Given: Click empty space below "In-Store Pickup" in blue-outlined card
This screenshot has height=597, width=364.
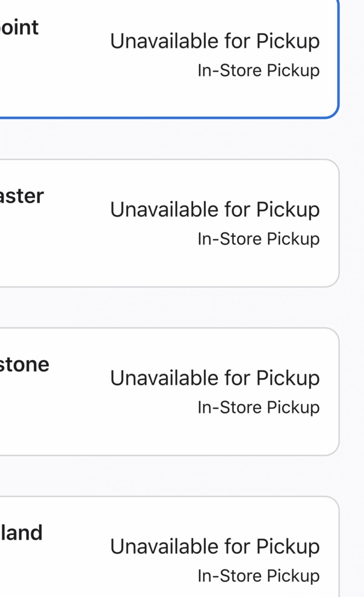Looking at the screenshot, I should click(258, 96).
